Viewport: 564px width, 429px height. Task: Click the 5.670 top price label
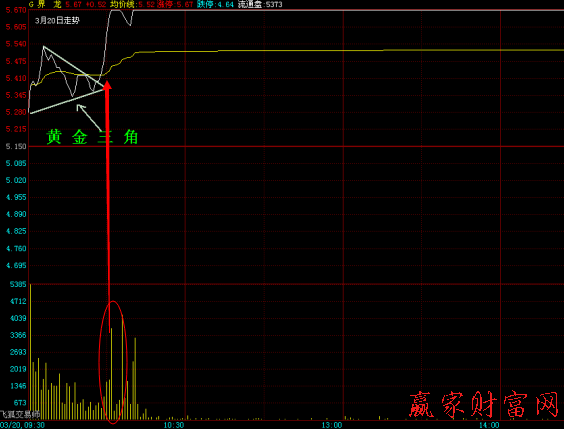click(16, 10)
